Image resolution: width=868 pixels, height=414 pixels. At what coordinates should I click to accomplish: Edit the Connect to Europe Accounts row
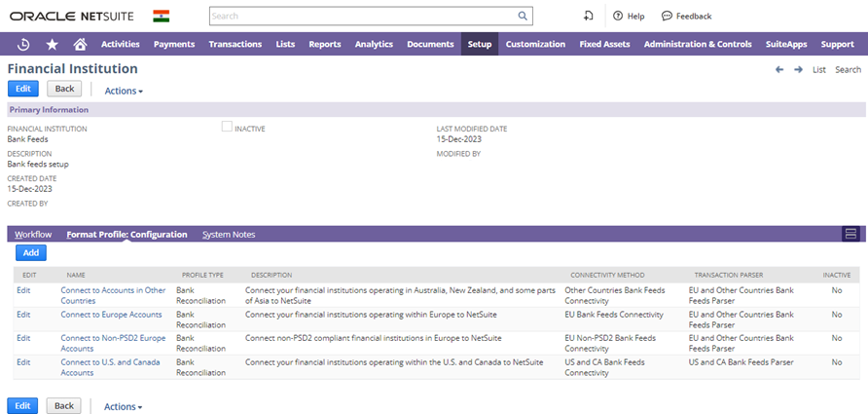tap(23, 315)
